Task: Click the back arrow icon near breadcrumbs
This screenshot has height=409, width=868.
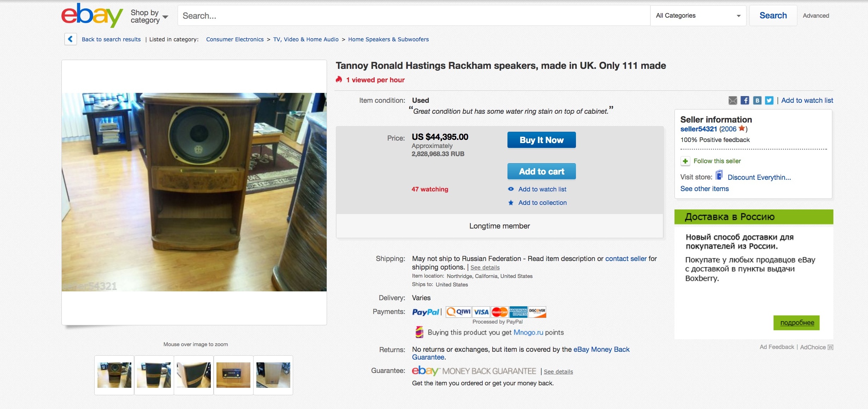Action: pyautogui.click(x=70, y=39)
